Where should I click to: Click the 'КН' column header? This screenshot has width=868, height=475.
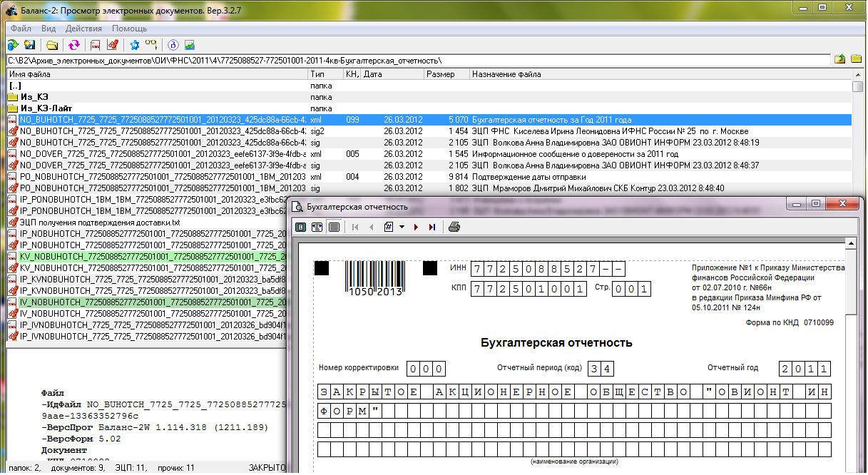[352, 74]
